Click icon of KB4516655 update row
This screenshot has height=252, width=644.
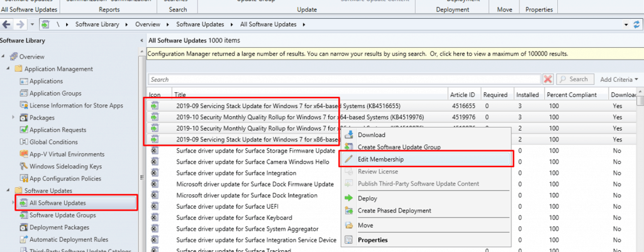click(x=155, y=106)
